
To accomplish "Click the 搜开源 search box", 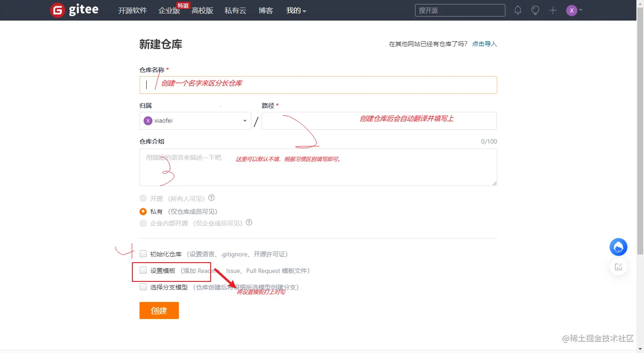I will [x=460, y=10].
